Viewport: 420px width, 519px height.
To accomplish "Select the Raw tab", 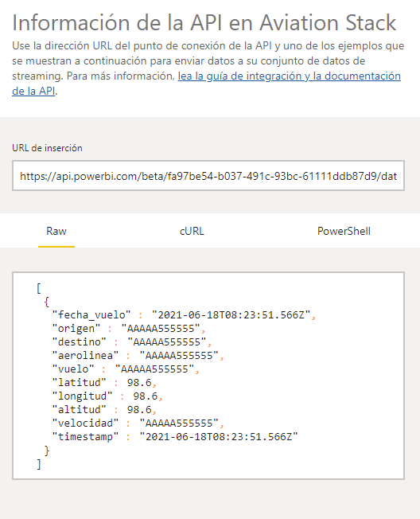I will [x=56, y=231].
